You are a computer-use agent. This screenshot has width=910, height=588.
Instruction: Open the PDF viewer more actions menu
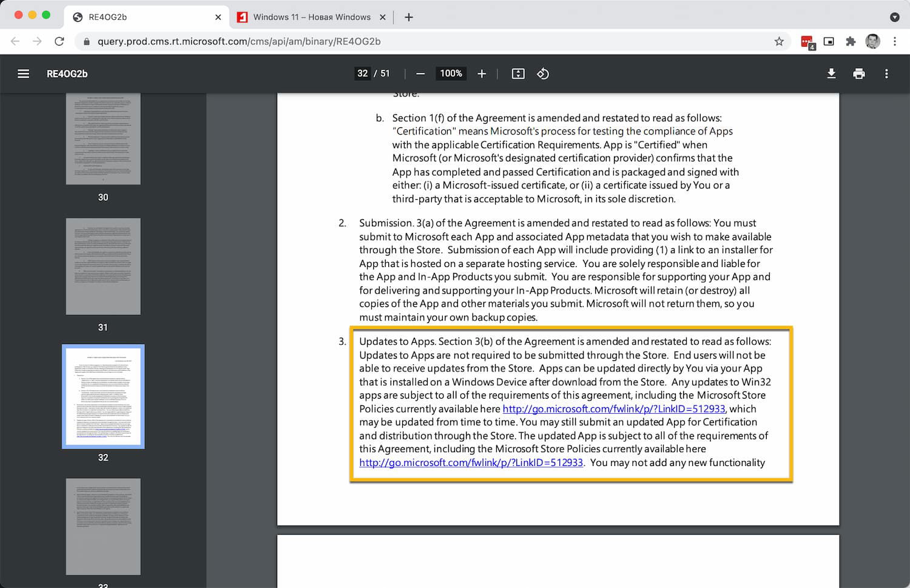tap(886, 73)
